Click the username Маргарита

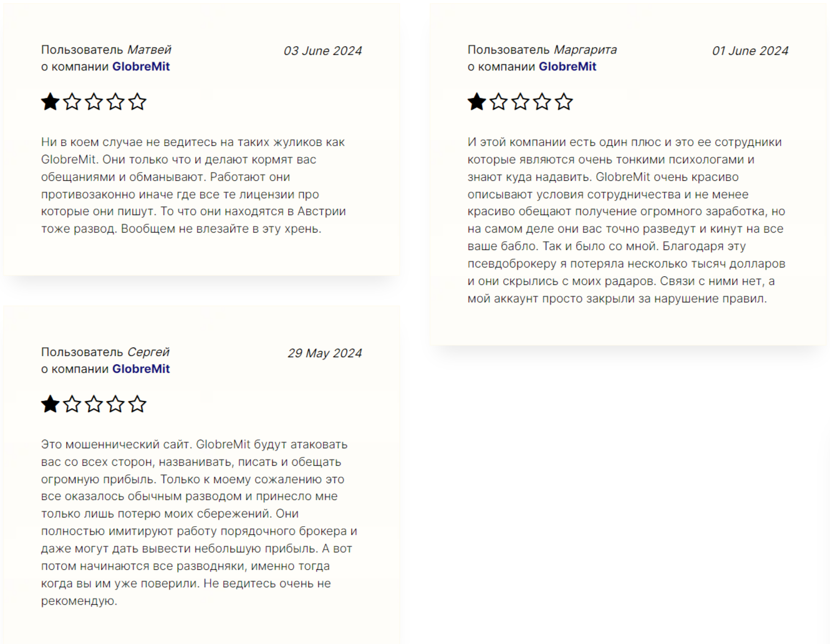click(x=586, y=50)
